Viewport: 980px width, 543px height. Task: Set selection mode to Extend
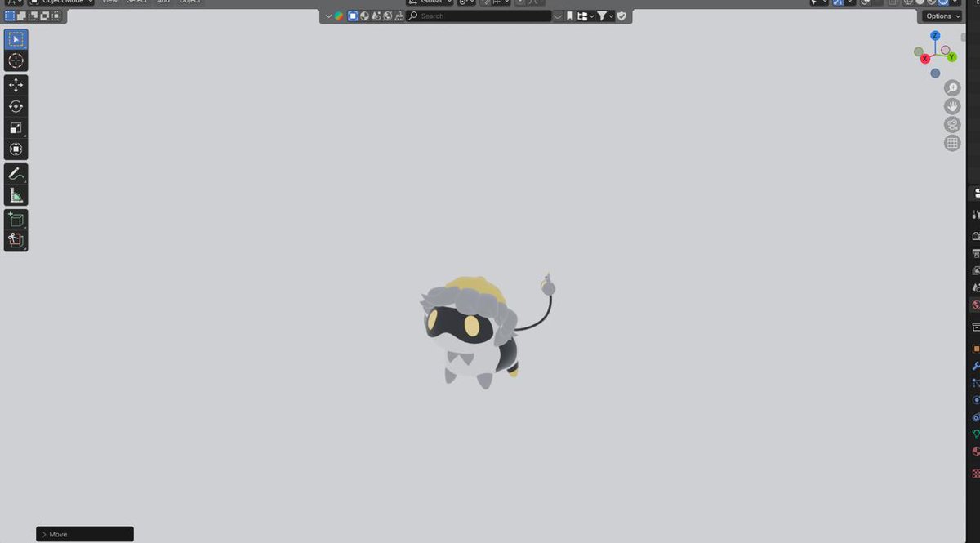coord(21,16)
